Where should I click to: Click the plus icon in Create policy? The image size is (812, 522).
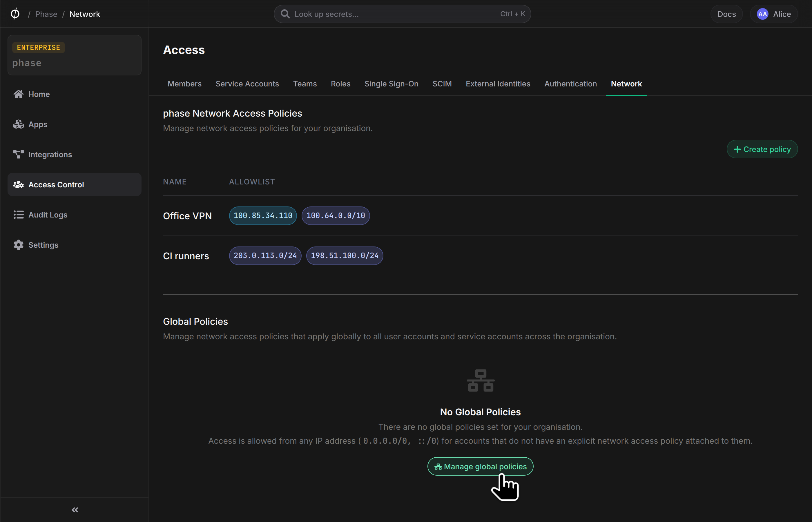pyautogui.click(x=737, y=149)
